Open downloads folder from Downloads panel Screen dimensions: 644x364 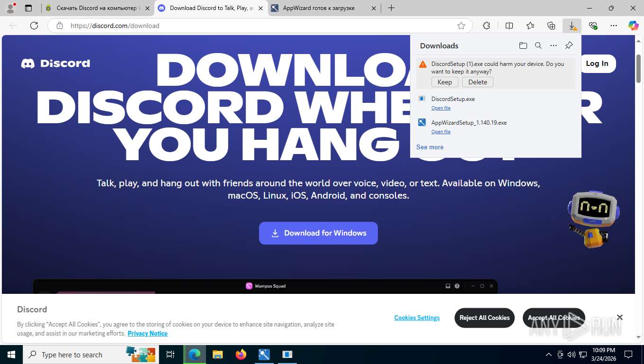pos(523,45)
